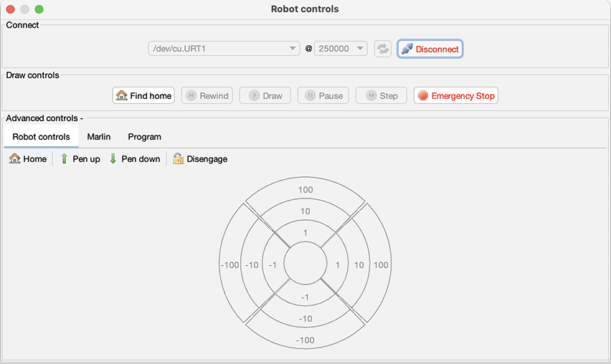Jog left by -1 on the dial

(x=273, y=265)
